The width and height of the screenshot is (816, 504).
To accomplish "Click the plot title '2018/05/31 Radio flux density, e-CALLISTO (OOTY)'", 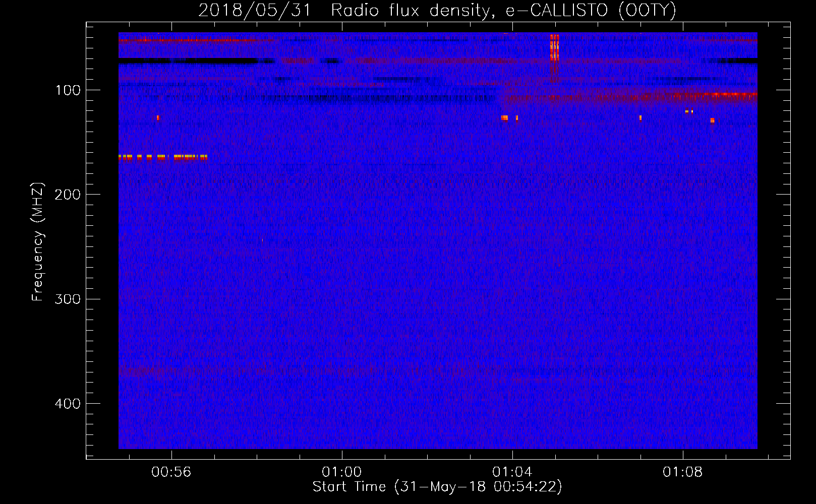I will pos(437,10).
